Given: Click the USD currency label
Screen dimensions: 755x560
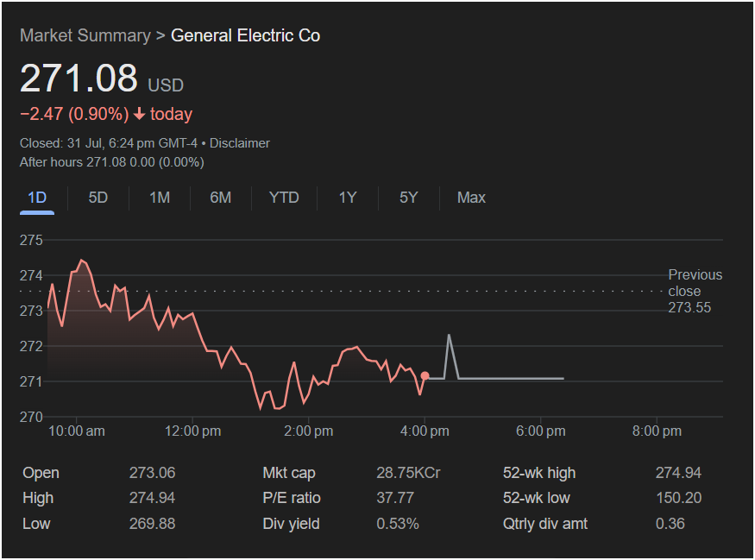Looking at the screenshot, I should click(x=166, y=85).
